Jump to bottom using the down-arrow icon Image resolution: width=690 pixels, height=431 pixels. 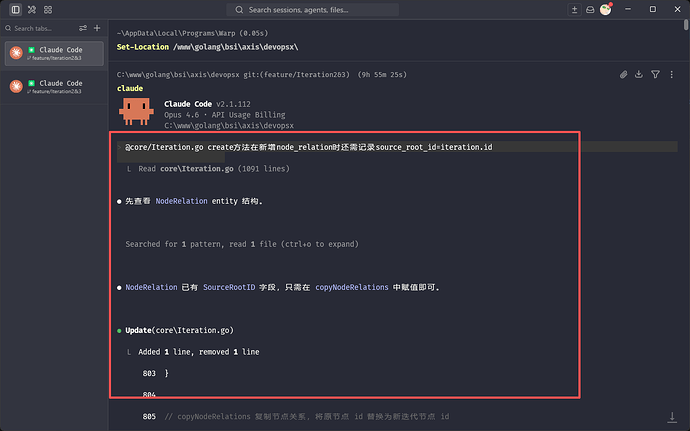pyautogui.click(x=672, y=417)
